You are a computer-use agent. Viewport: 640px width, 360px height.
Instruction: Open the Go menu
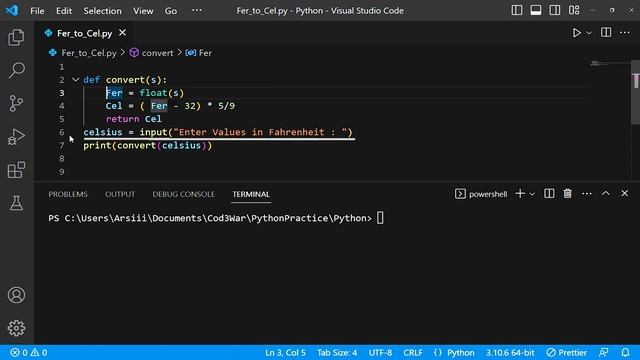[x=171, y=11]
